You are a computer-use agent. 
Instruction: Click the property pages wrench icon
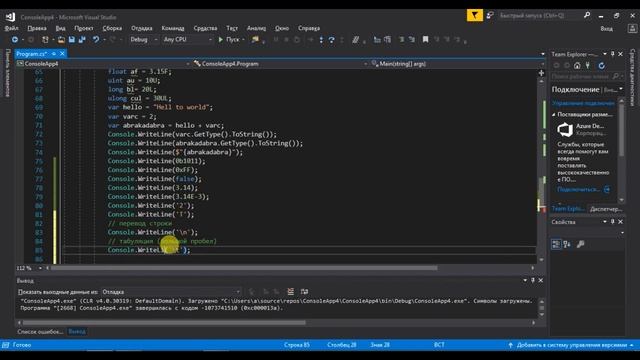(x=580, y=244)
